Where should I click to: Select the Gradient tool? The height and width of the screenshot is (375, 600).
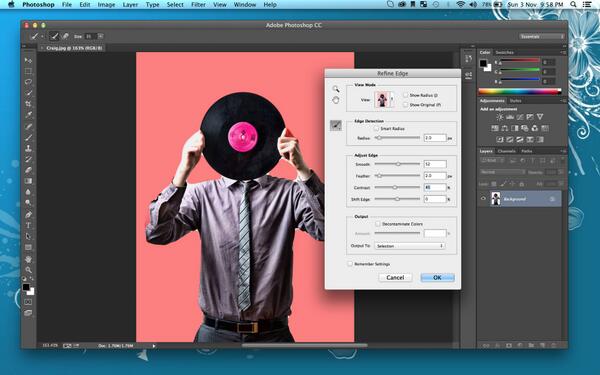(28, 181)
